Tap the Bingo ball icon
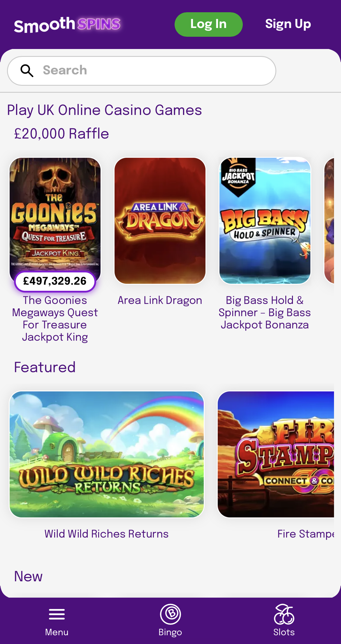 click(170, 614)
